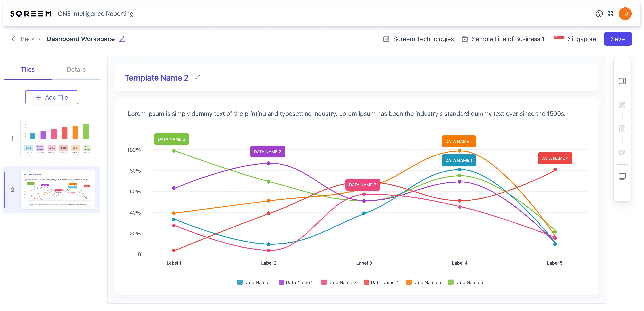Click the Add Tile button
This screenshot has width=644, height=311.
pyautogui.click(x=52, y=97)
